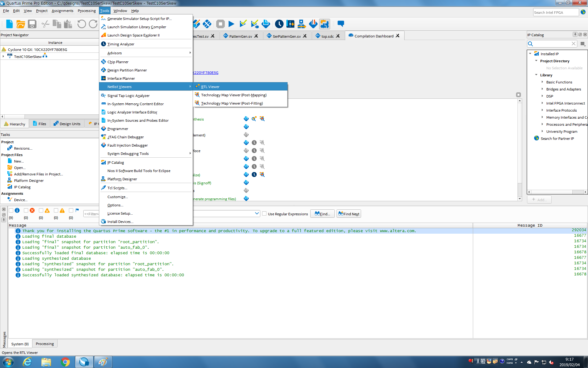588x368 pixels.
Task: Click the Find Next button
Action: 349,214
